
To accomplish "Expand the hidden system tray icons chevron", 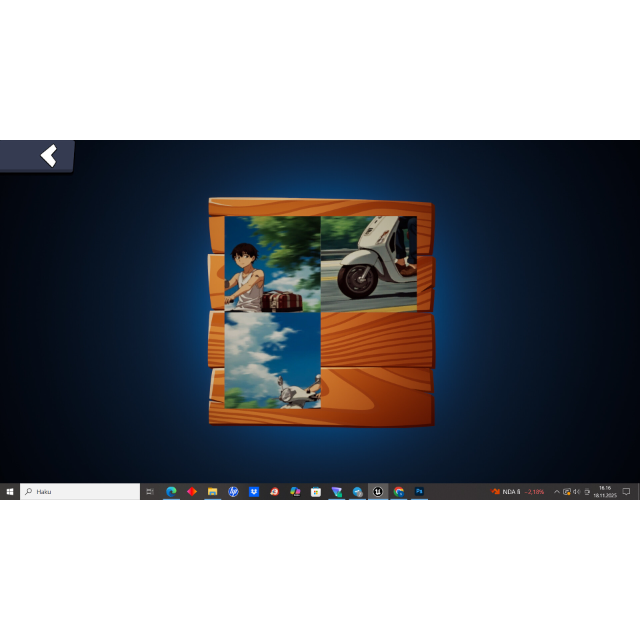I will pyautogui.click(x=557, y=492).
